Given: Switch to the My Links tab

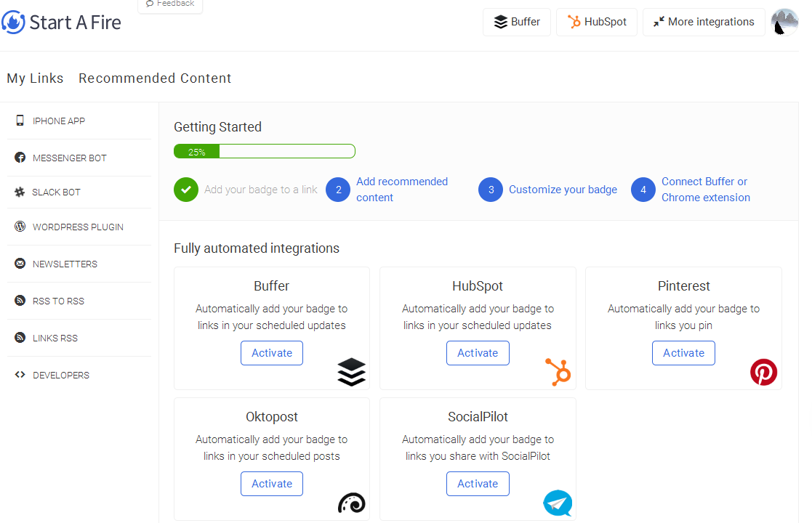Looking at the screenshot, I should pyautogui.click(x=35, y=78).
